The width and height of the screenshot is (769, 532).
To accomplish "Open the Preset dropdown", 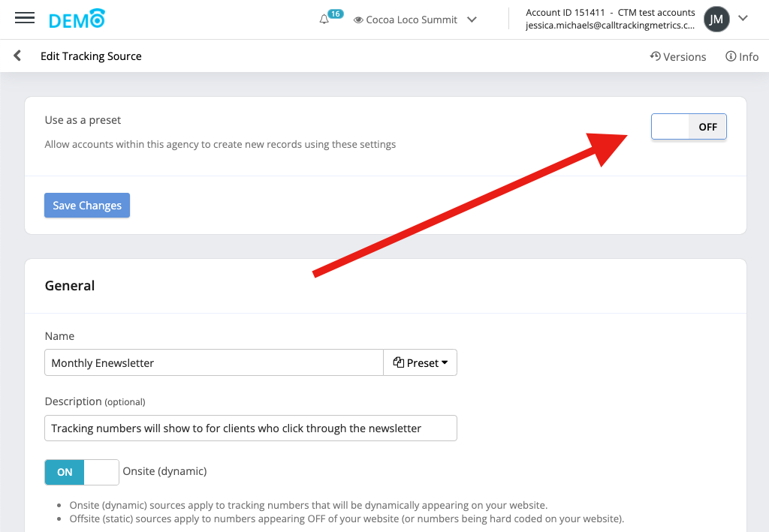I will tap(421, 363).
